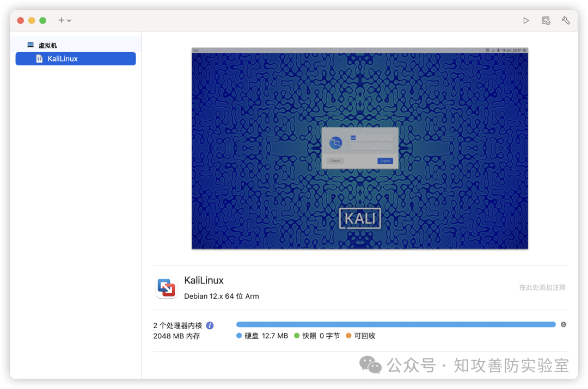Click the 2 个处理器内核 text
Viewport: 588px width, 389px height.
pyautogui.click(x=177, y=325)
